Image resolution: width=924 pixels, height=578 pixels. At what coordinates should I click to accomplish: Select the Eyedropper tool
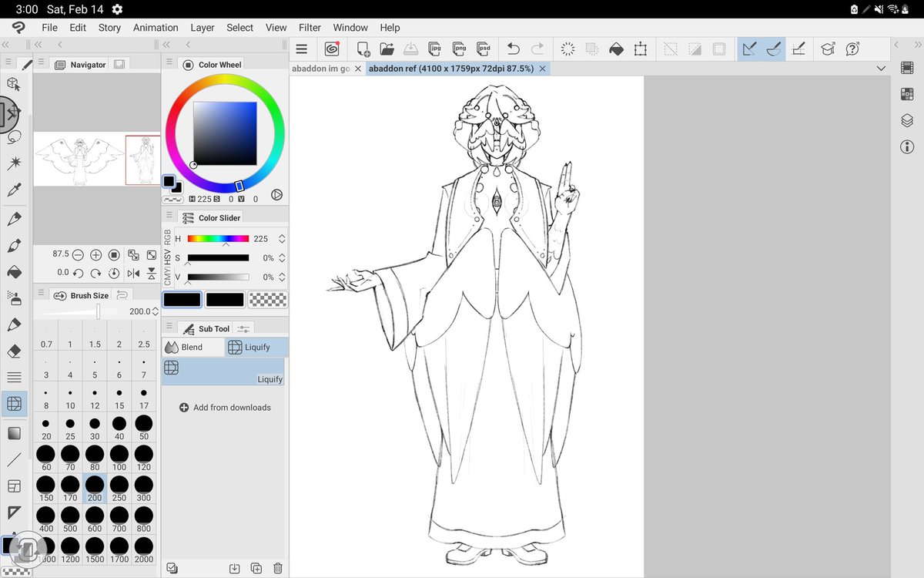pos(13,190)
